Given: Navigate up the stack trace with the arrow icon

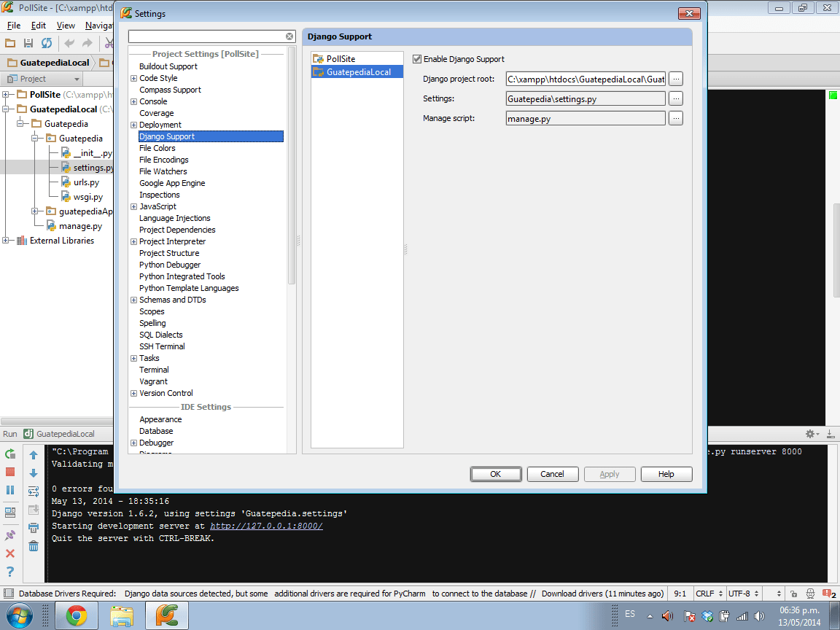Looking at the screenshot, I should (x=34, y=454).
